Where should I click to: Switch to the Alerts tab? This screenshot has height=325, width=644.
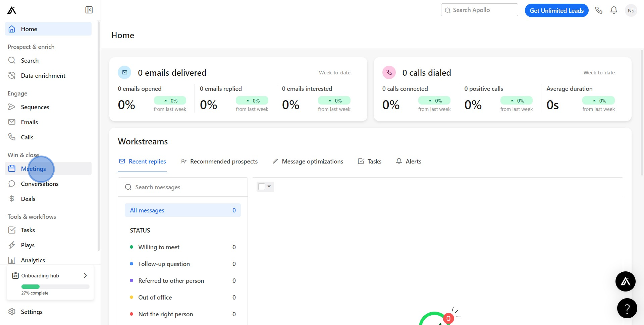pos(409,161)
